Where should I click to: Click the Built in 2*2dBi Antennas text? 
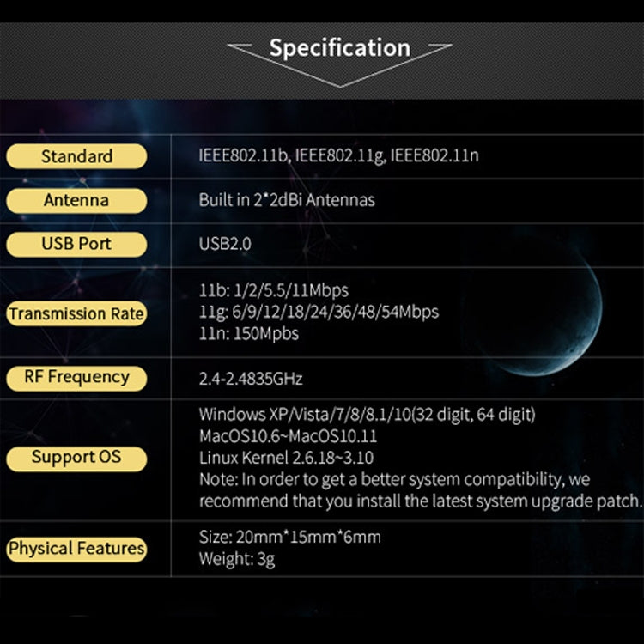tap(287, 200)
